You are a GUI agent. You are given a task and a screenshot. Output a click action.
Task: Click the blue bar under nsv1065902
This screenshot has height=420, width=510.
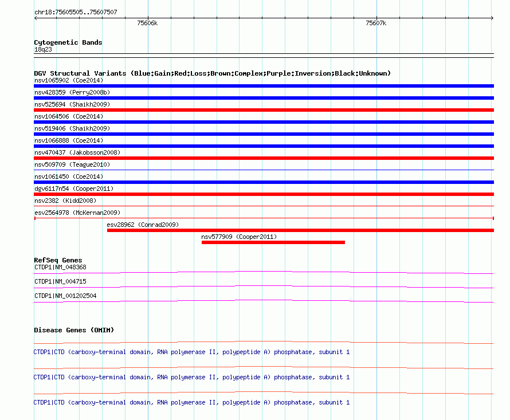(264, 86)
